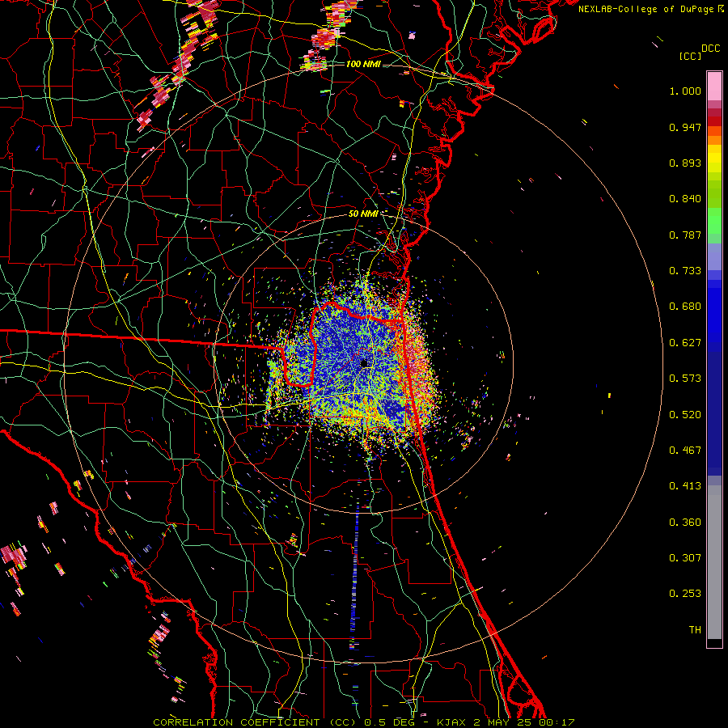The height and width of the screenshot is (728, 728).
Task: Click the 0.680 legend value
Action: point(685,307)
